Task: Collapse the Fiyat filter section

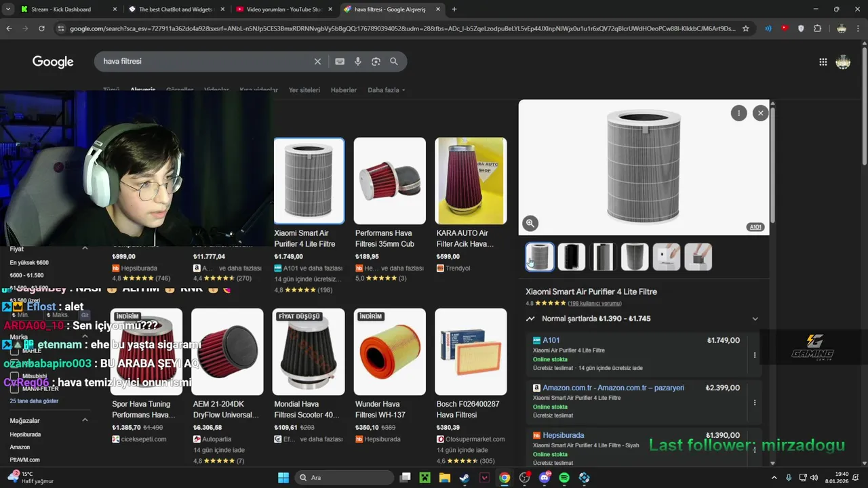Action: (85, 249)
